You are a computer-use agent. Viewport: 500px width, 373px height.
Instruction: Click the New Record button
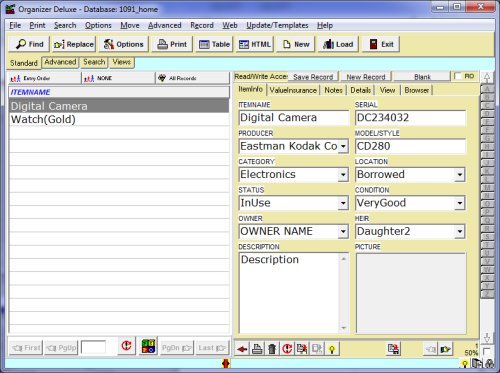click(x=366, y=77)
